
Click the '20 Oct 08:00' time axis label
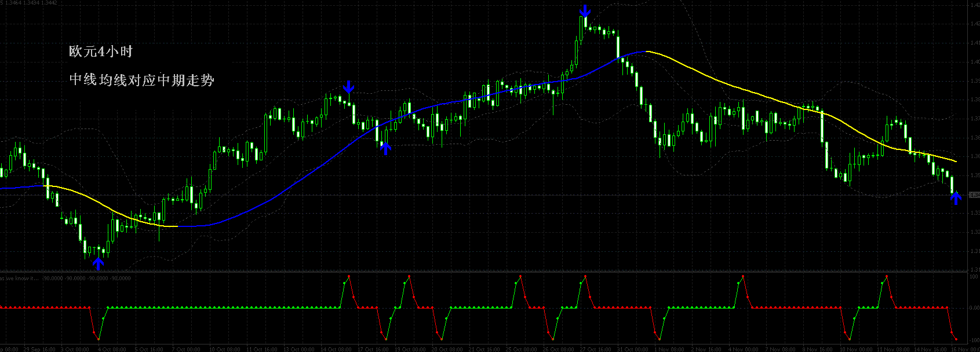[447, 349]
